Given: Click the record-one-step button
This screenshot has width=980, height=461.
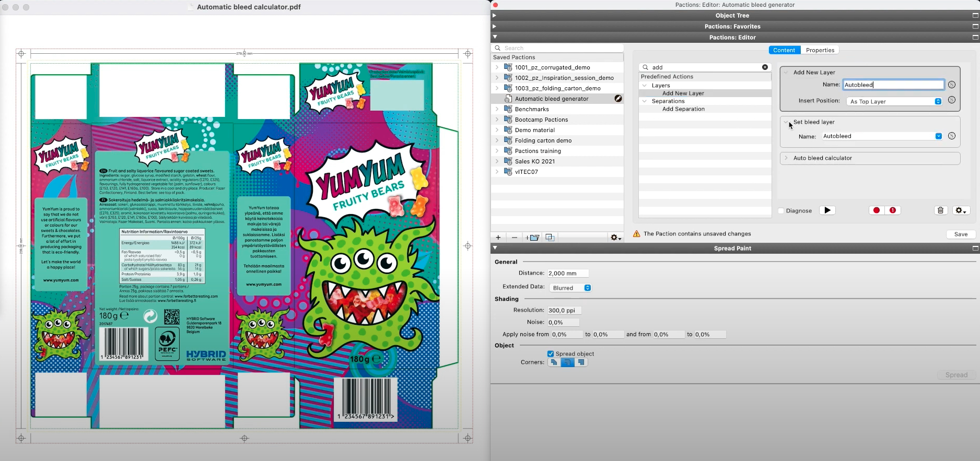Looking at the screenshot, I should pyautogui.click(x=893, y=210).
